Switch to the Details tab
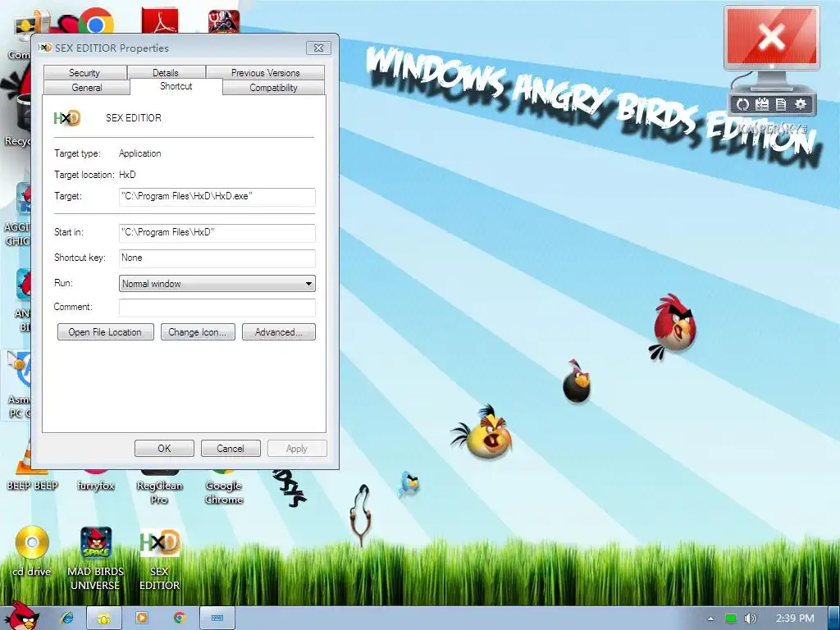This screenshot has width=840, height=630. [166, 72]
